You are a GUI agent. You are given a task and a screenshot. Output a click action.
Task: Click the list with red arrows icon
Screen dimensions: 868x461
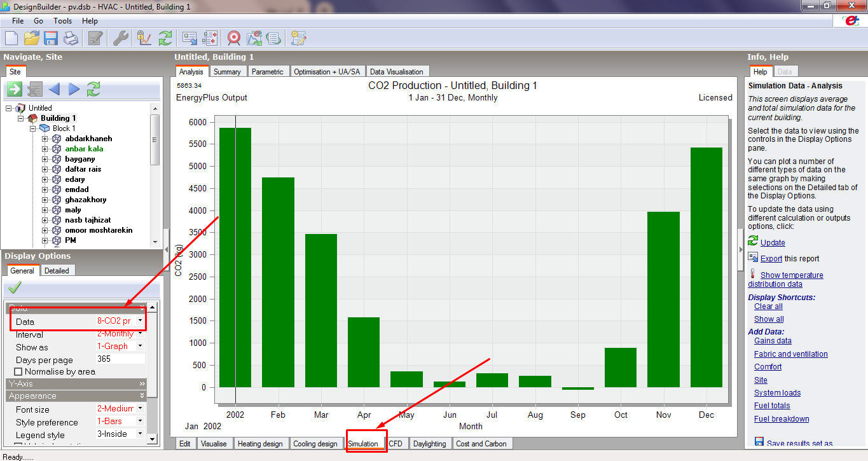pos(210,38)
